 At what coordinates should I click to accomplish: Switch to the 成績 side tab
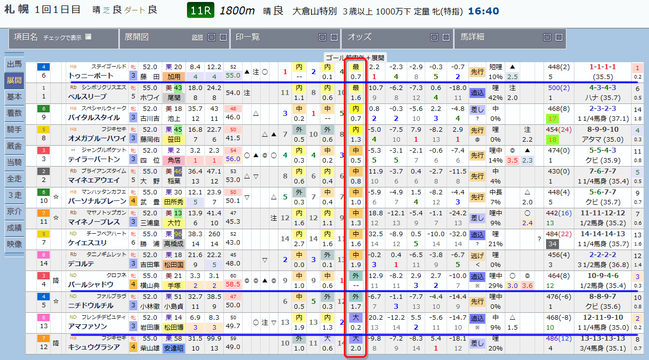click(x=14, y=228)
